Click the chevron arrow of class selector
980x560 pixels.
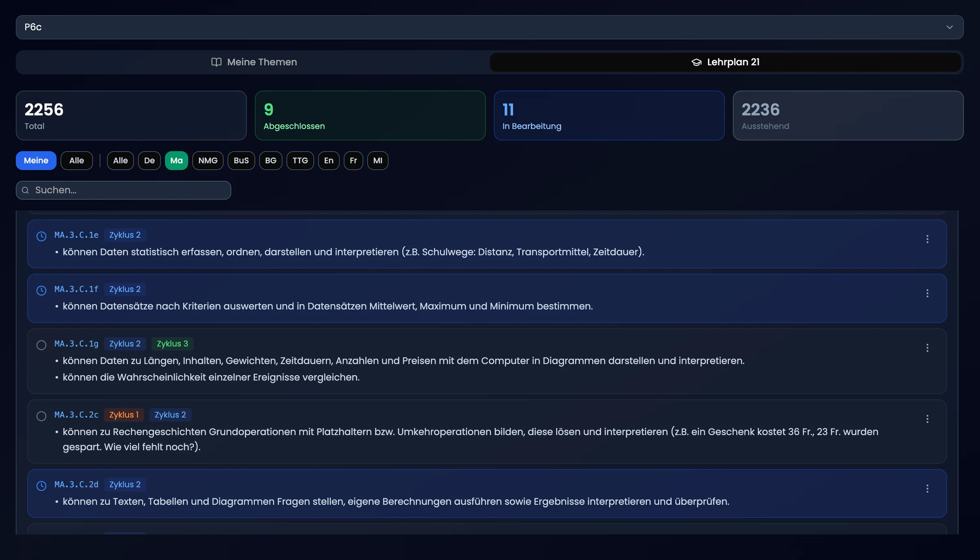949,27
